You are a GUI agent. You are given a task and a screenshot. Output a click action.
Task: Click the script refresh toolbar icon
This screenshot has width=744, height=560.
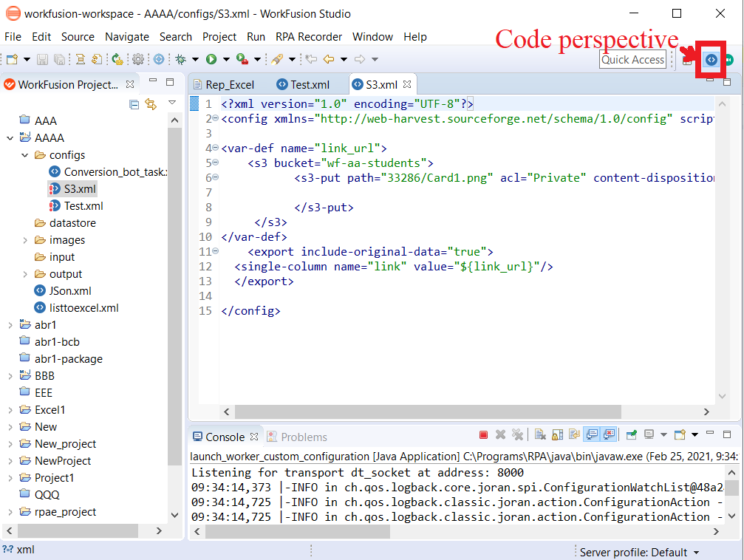pyautogui.click(x=97, y=59)
